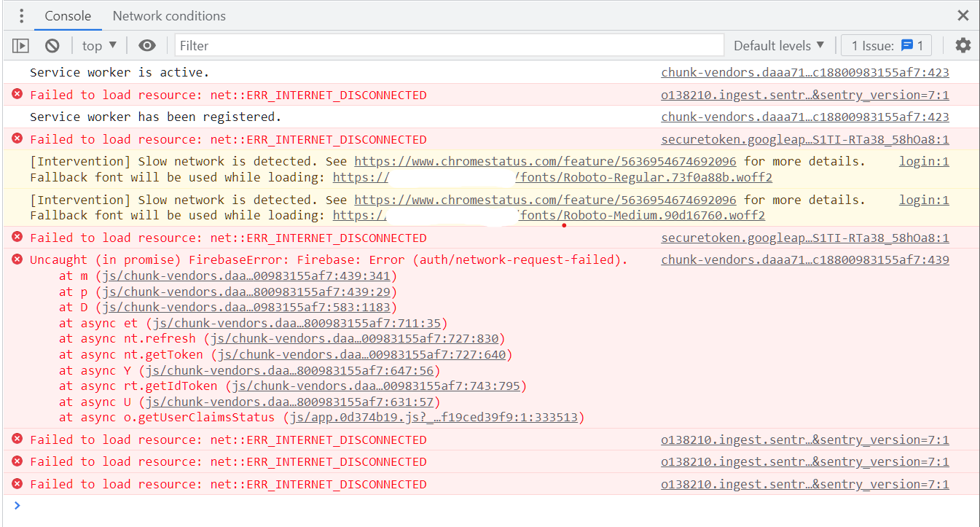Screen dimensions: 980x527
Task: Open o.getUserClaimsStatus app.js link
Action: coord(434,418)
